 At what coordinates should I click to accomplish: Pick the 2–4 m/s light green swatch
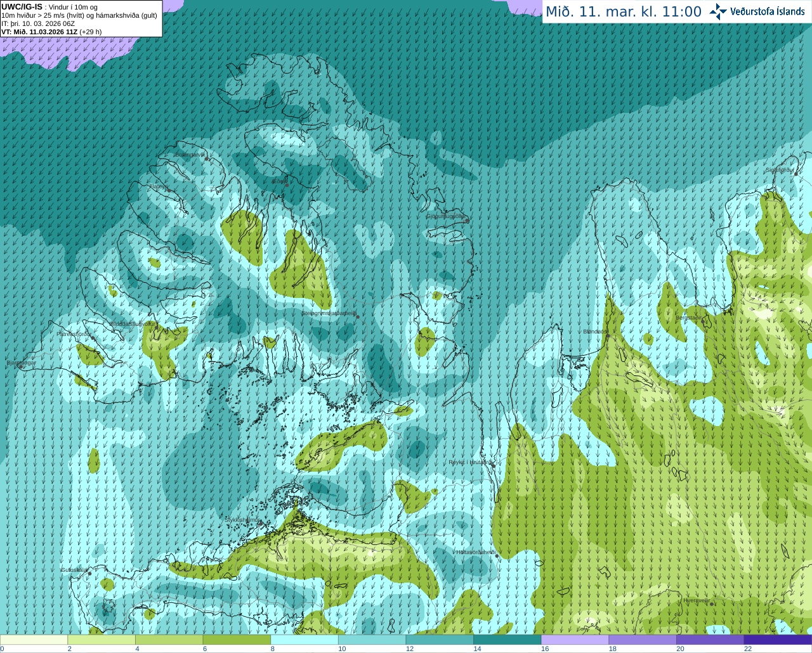click(101, 640)
